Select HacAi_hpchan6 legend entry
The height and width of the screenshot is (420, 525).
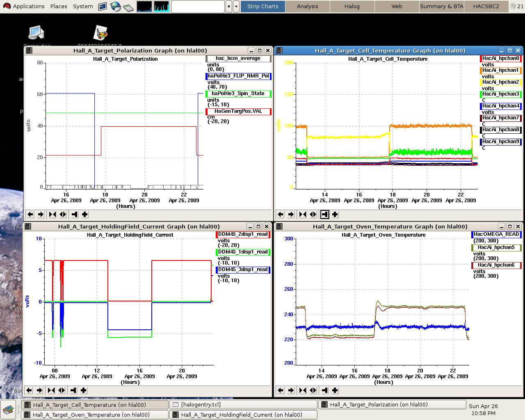pos(496,265)
